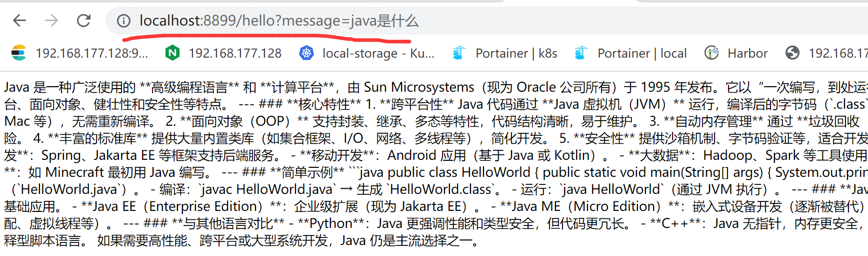This screenshot has height=256, width=868.
Task: Click the Harbor lighthouse favicon
Action: 711,53
